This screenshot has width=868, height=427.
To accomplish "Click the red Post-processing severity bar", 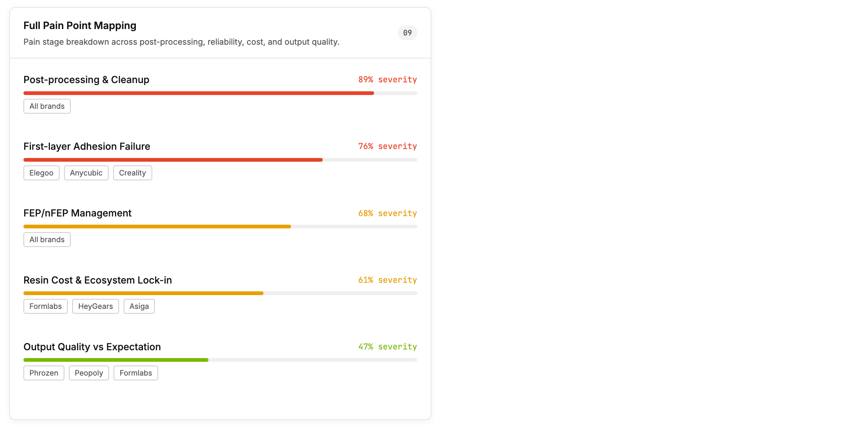I will [199, 93].
